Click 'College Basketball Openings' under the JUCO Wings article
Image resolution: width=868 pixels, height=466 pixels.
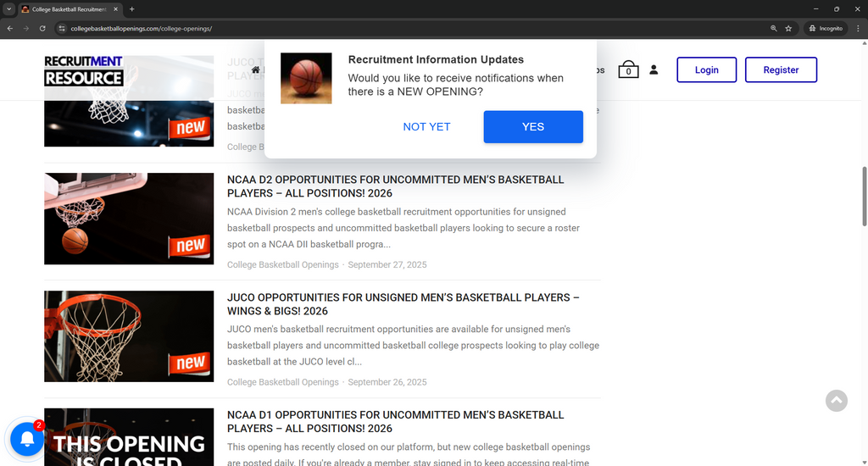point(283,382)
